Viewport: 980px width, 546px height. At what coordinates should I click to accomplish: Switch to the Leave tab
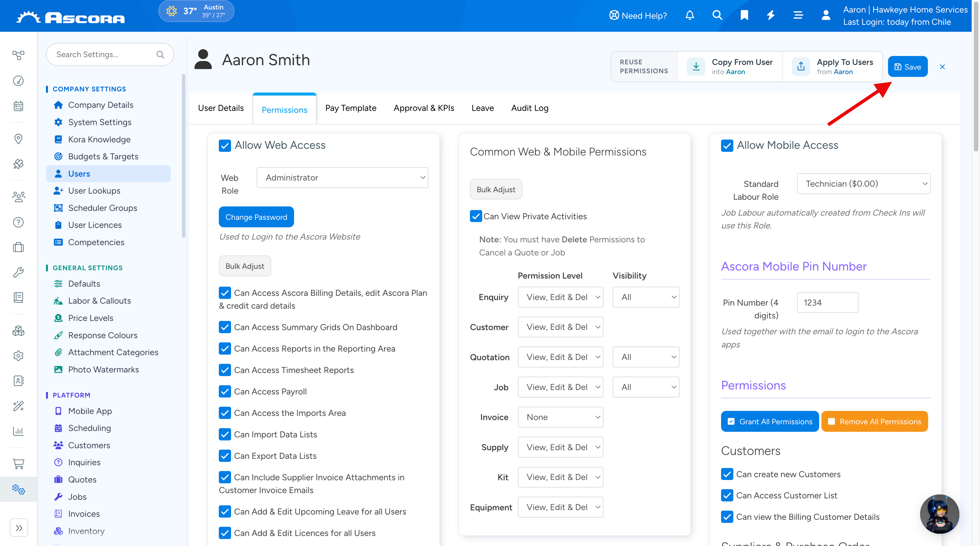coord(482,108)
